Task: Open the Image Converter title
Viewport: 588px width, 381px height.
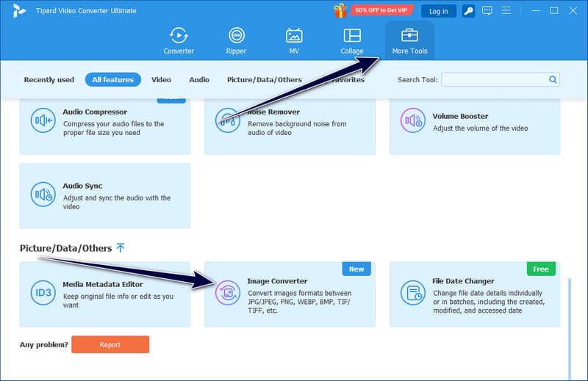Action: [277, 281]
